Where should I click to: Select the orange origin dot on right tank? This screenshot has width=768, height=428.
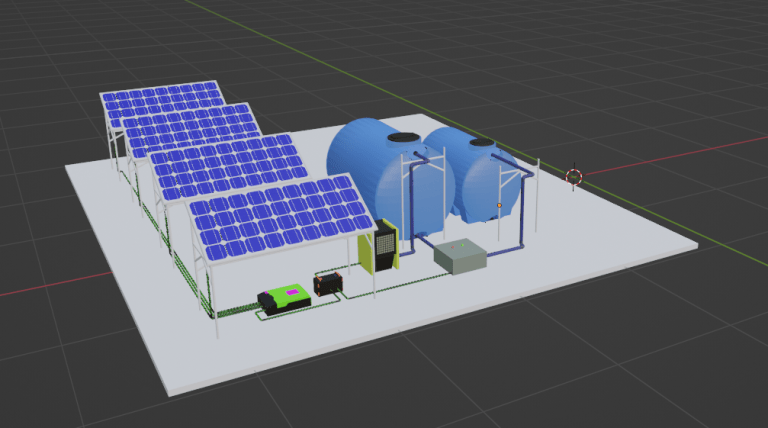click(499, 205)
